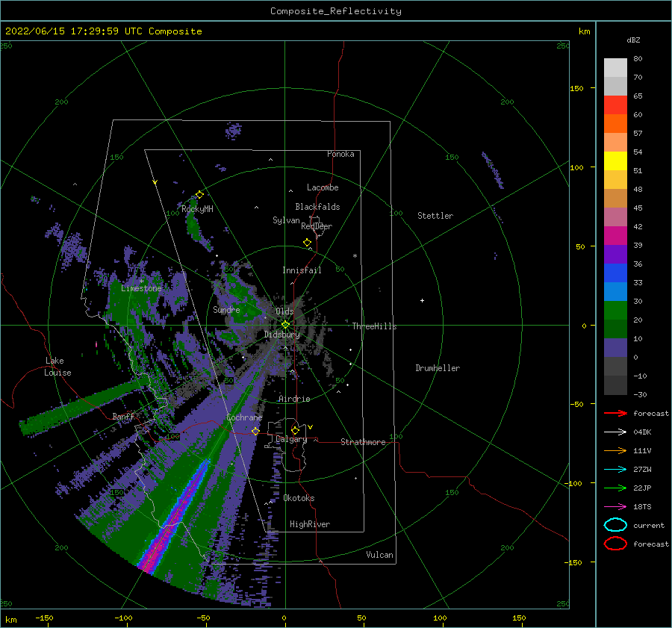Screen dimensions: 672x628
Task: Click the yellow diamond marker below RedDeer
Action: click(x=307, y=243)
